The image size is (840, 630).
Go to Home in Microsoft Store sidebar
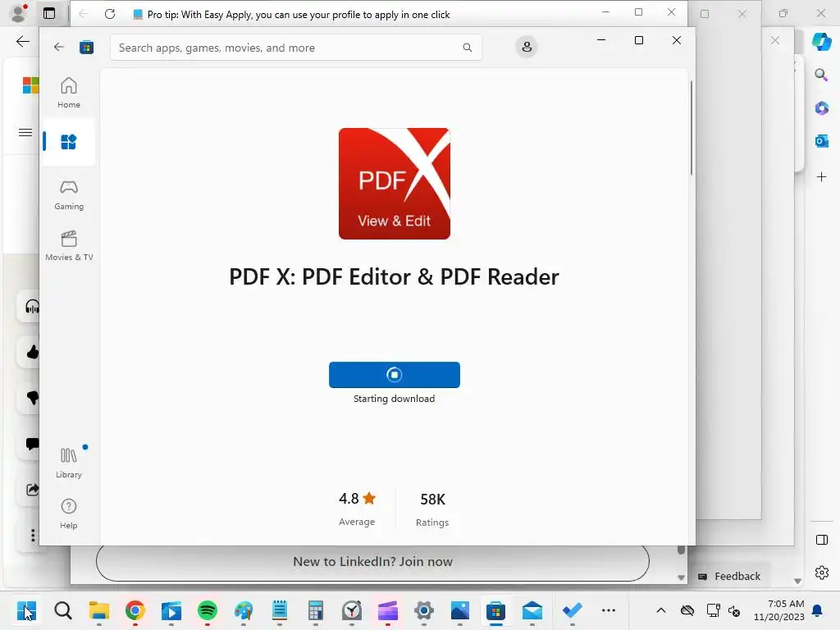(x=69, y=93)
